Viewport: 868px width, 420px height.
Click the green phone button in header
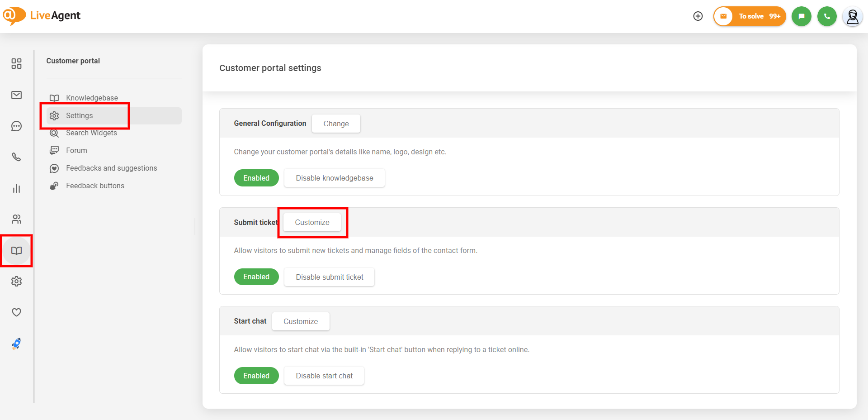(x=827, y=16)
